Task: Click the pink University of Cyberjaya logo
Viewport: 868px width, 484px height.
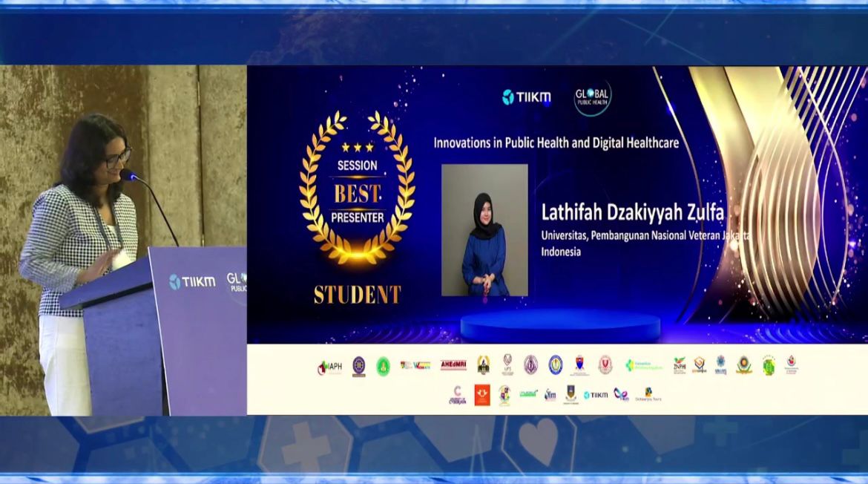Action: coord(457,395)
